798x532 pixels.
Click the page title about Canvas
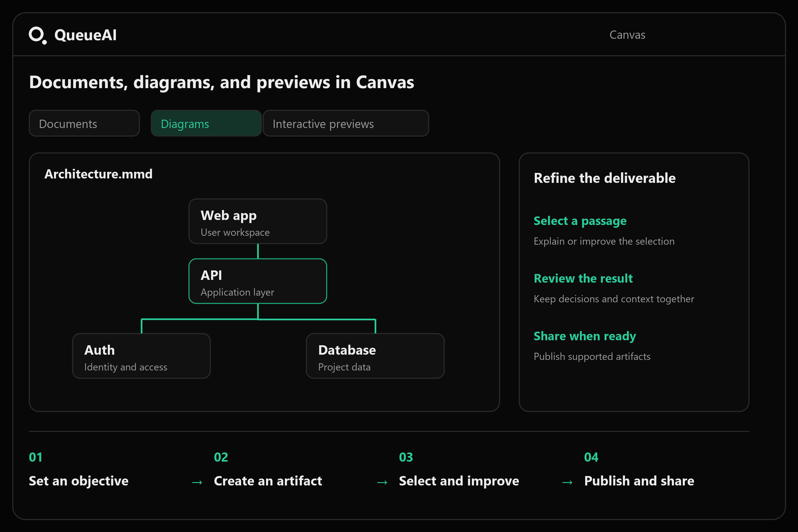coord(222,83)
